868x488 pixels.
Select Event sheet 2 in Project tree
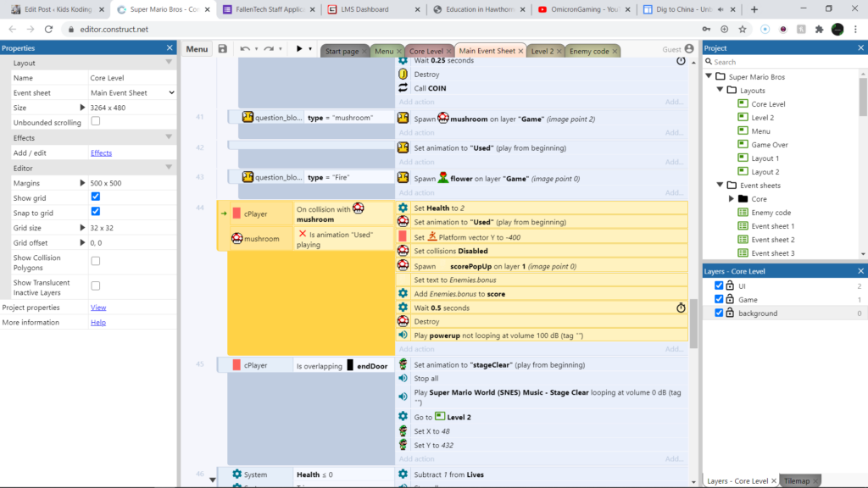(773, 240)
